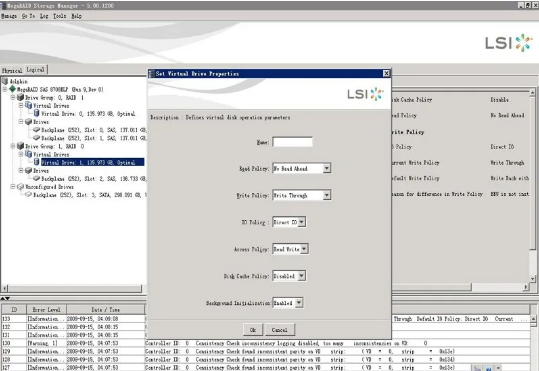Open the Disk Cache Policy dropdown
Viewport: 539px width, 371px height.
301,276
